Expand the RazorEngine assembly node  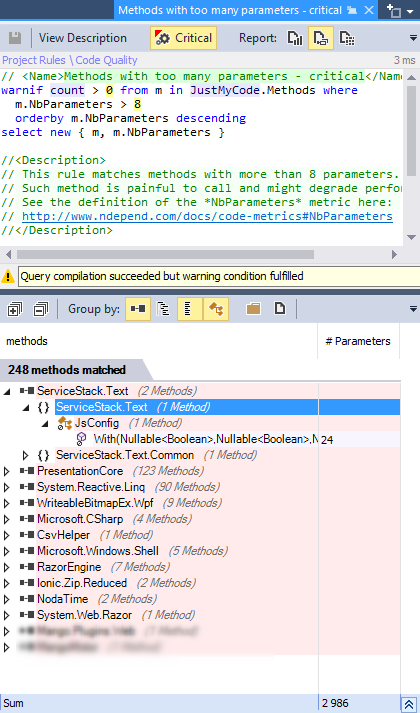coord(6,567)
